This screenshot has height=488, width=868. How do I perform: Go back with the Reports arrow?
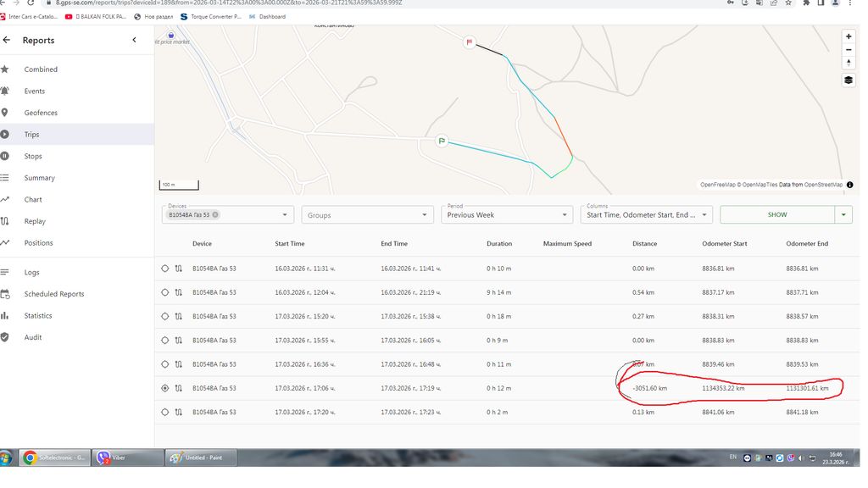[x=7, y=41]
